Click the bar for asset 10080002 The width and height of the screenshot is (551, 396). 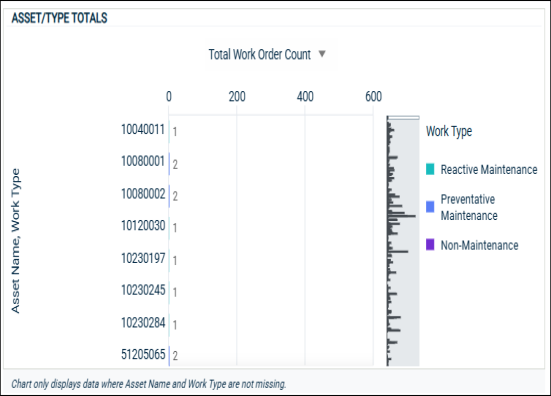point(169,196)
